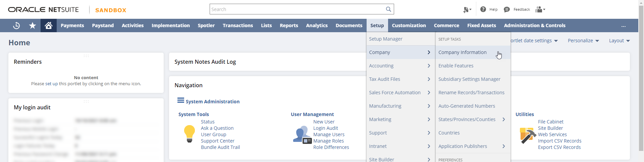Expand States/Provinces/Counties submenu arrow
The height and width of the screenshot is (162, 644).
pos(504,119)
